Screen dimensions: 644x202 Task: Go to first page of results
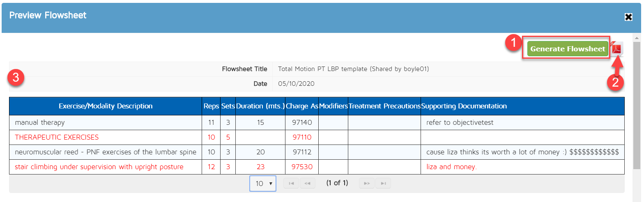coord(291,184)
